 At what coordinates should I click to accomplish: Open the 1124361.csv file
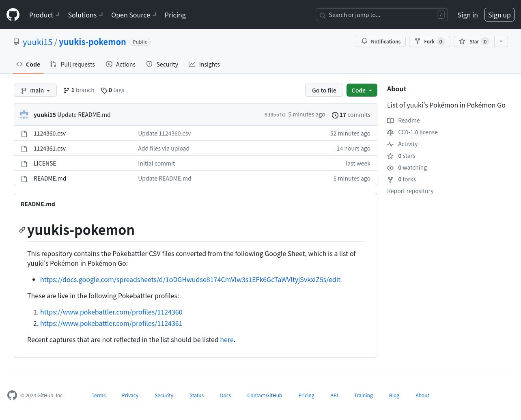[x=50, y=149]
